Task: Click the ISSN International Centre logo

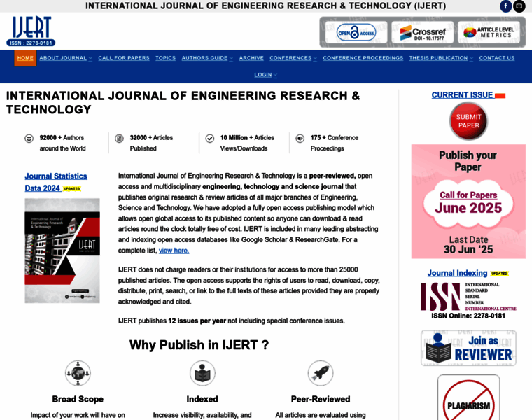Action: tap(468, 297)
